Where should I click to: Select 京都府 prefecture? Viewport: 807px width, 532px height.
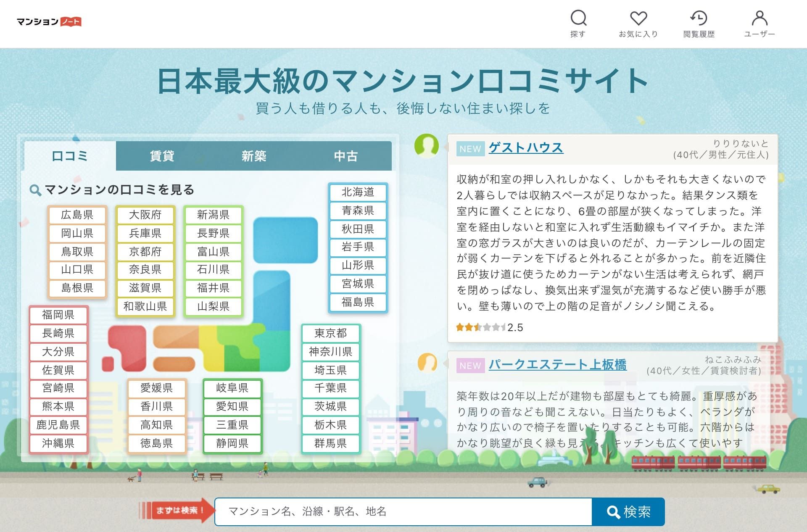pos(145,251)
